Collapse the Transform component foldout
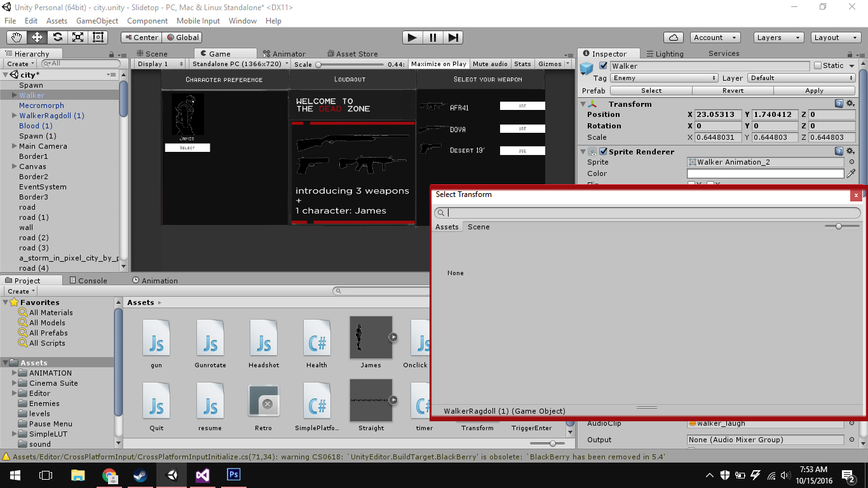The width and height of the screenshot is (868, 488). 583,104
